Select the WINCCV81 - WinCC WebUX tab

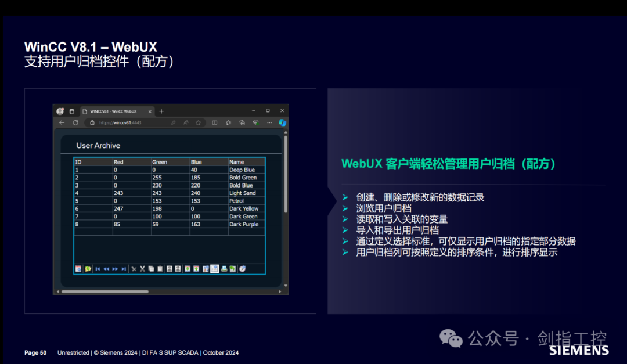click(113, 111)
